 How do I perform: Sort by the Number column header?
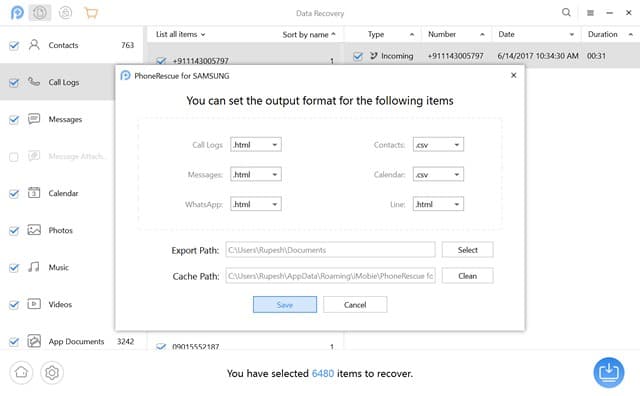pyautogui.click(x=456, y=34)
